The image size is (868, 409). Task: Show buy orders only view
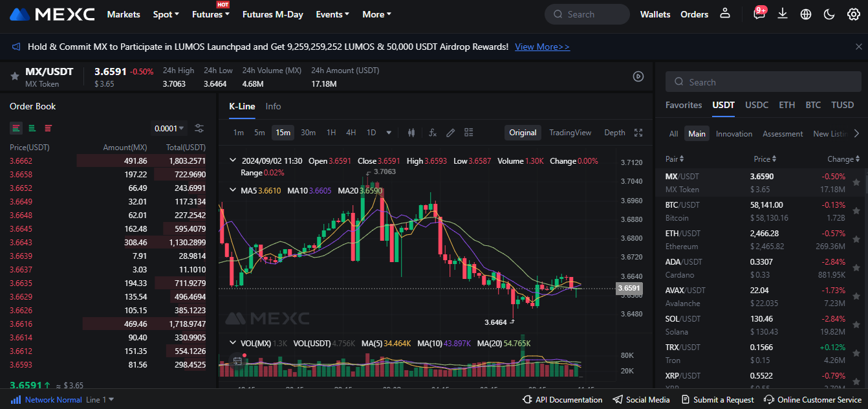[32, 128]
